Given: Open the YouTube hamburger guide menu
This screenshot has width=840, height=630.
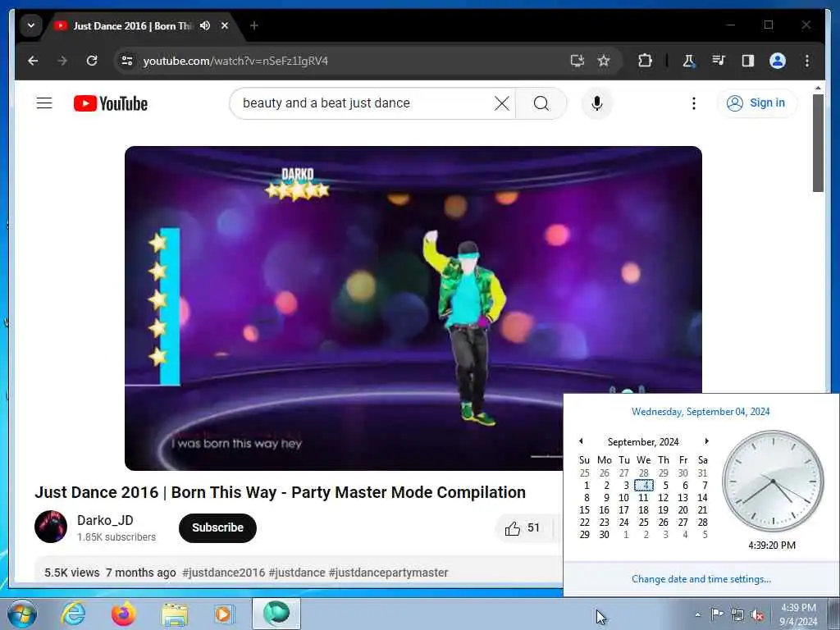Looking at the screenshot, I should (44, 103).
